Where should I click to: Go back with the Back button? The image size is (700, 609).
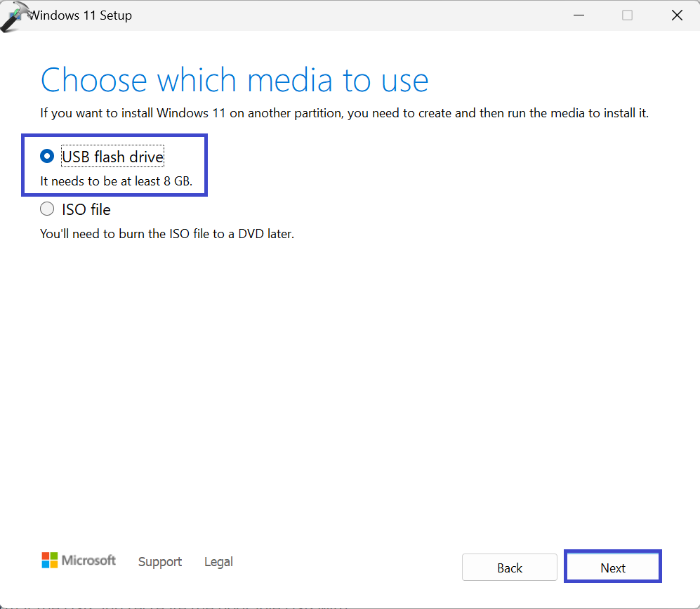click(509, 567)
